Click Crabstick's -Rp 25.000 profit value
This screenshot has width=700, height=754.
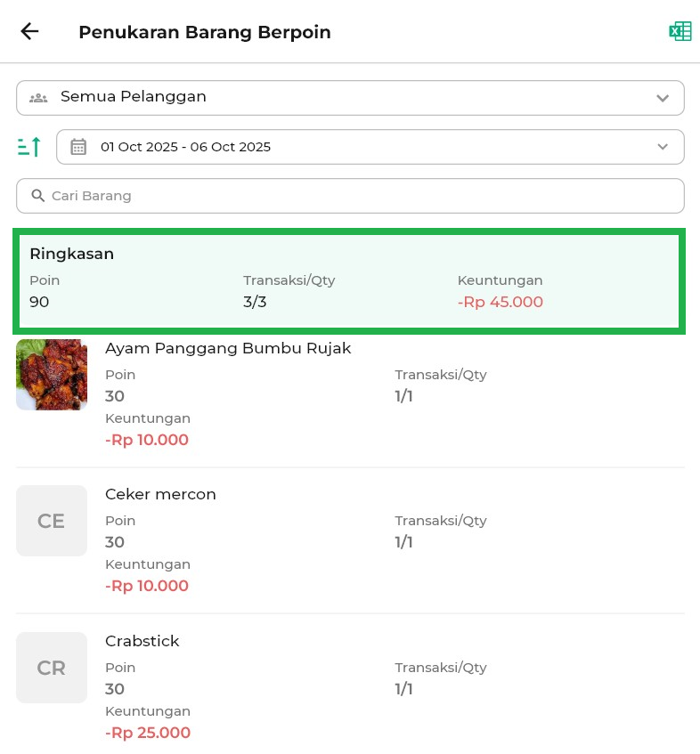[147, 733]
